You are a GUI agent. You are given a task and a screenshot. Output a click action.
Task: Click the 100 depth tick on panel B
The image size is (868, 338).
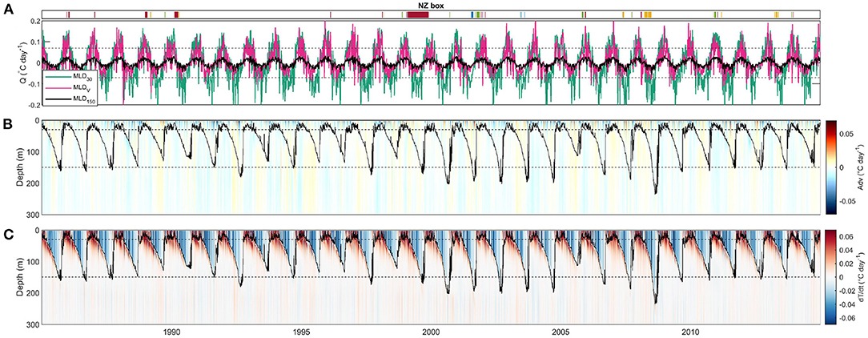pos(31,151)
